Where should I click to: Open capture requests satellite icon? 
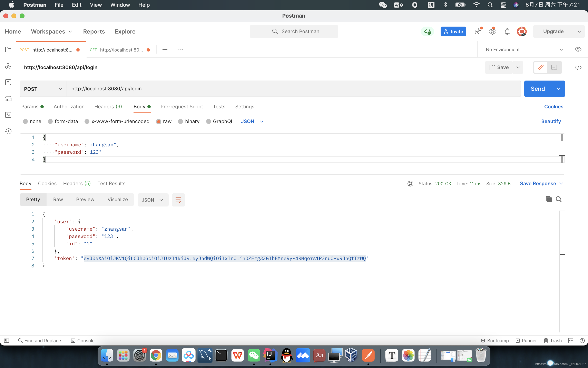[478, 31]
